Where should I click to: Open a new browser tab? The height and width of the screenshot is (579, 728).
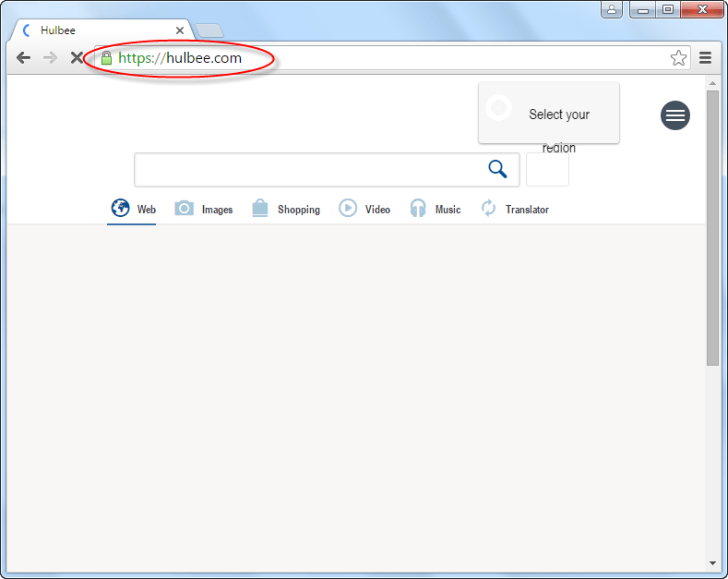209,30
